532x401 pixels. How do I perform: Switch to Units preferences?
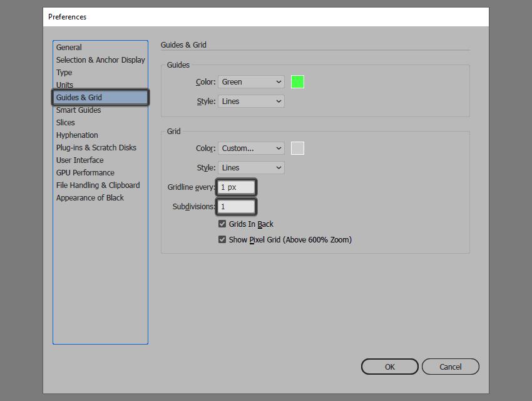point(64,85)
